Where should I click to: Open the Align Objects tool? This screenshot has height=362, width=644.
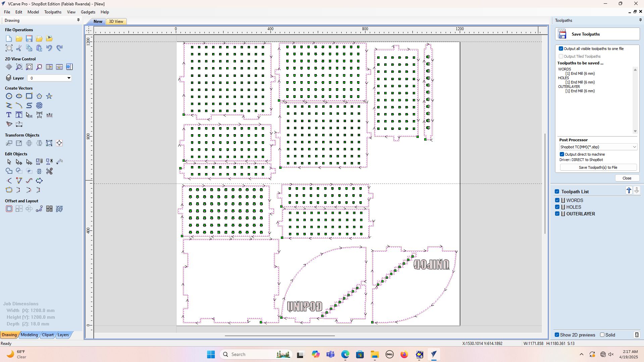pyautogui.click(x=59, y=143)
